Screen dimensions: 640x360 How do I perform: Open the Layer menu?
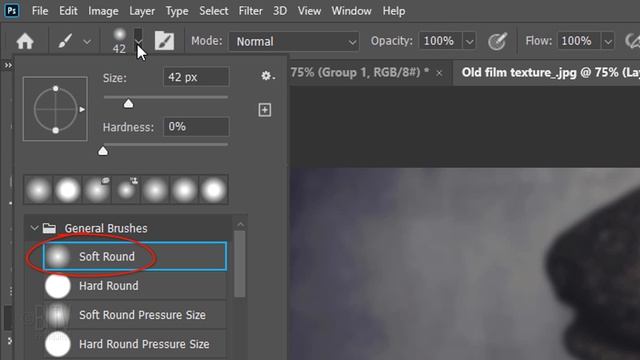pos(142,11)
